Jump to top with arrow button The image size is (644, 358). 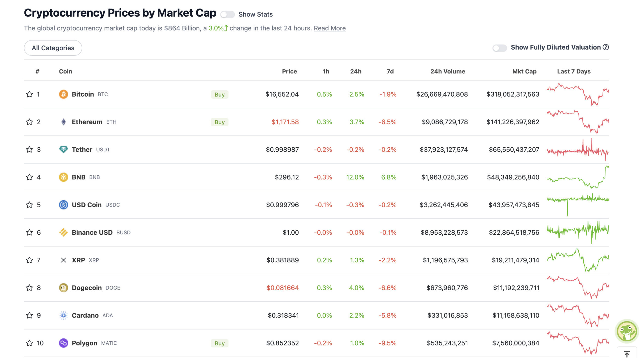point(627,354)
